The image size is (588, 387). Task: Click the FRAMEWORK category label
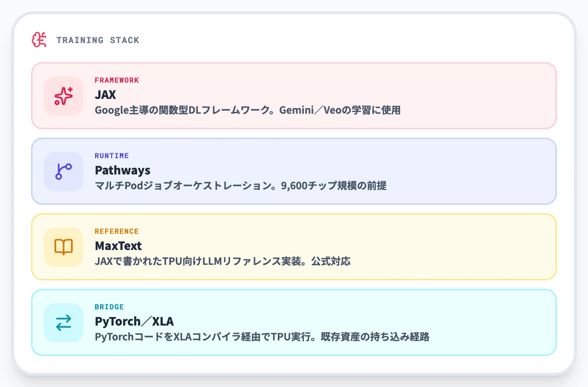[117, 80]
